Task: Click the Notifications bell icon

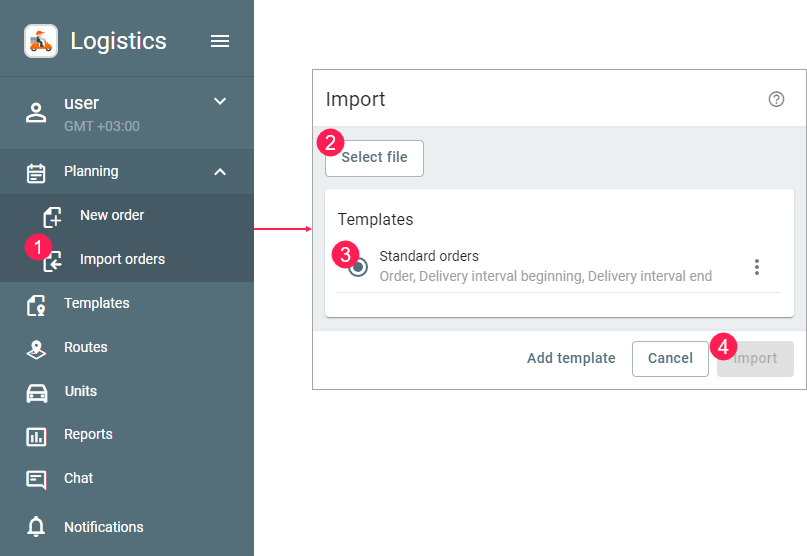Action: click(37, 527)
